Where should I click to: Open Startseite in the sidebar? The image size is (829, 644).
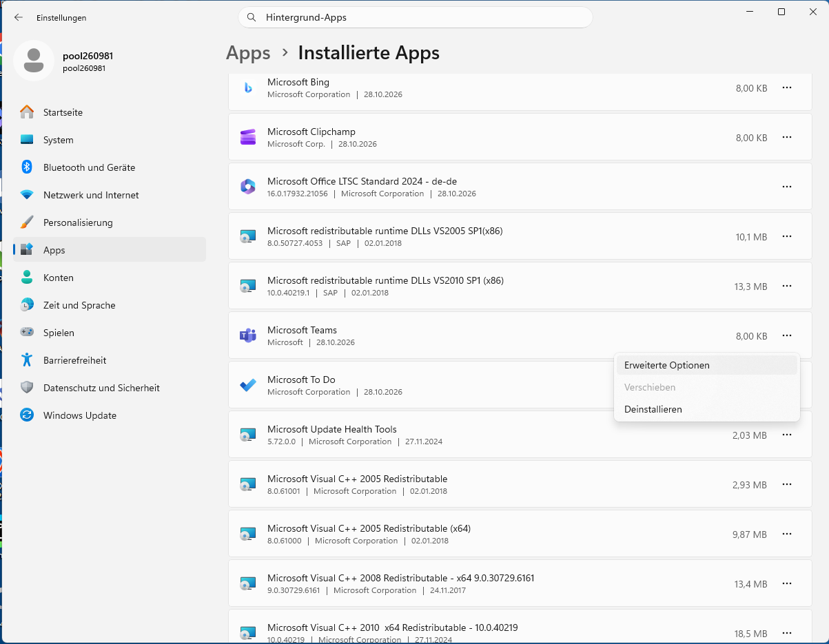(x=110, y=112)
